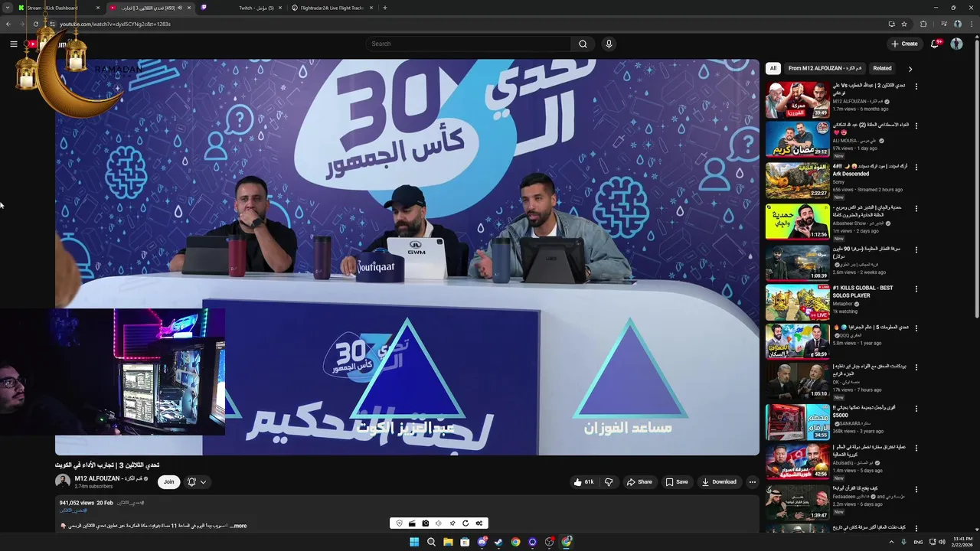Image resolution: width=980 pixels, height=551 pixels.
Task: Open account avatar menu in YouTube header
Action: pyautogui.click(x=956, y=44)
